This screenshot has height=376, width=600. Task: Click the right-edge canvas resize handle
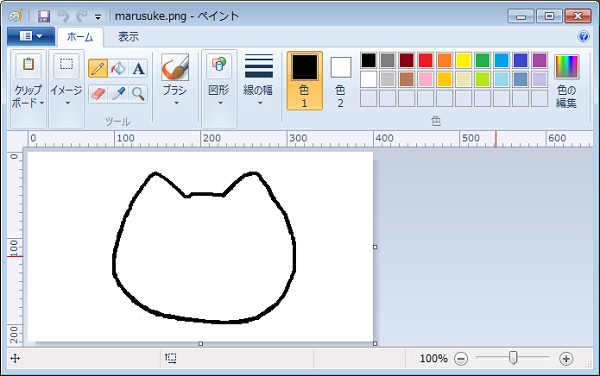tap(375, 247)
